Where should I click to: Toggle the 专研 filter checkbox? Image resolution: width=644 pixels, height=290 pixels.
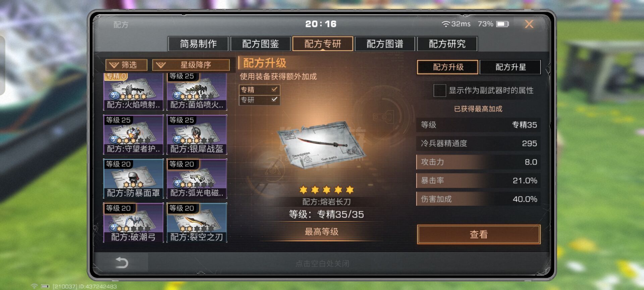[x=274, y=99]
